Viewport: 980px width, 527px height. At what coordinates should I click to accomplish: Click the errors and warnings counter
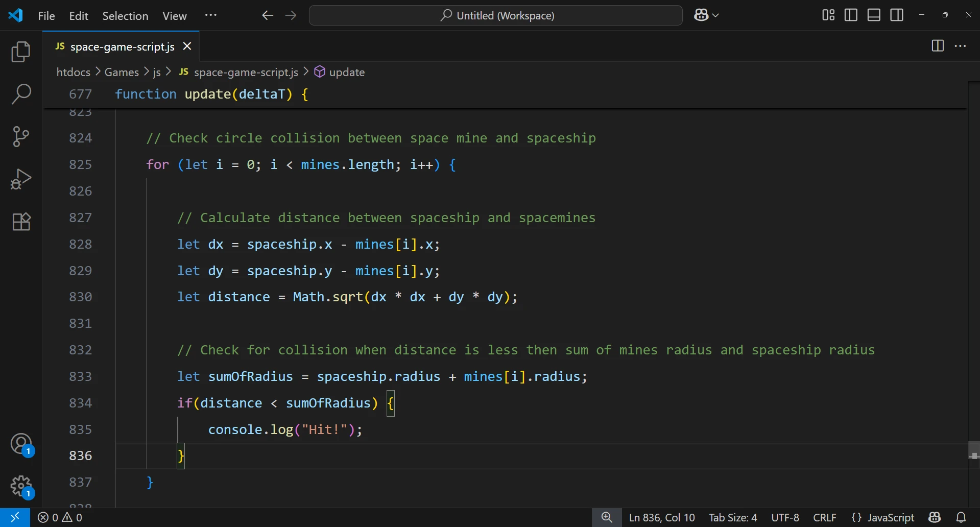coord(61,517)
